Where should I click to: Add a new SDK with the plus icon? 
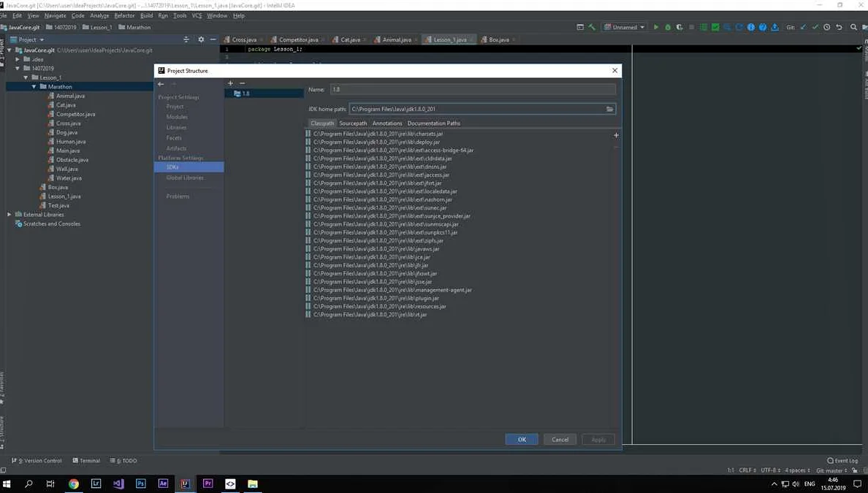coord(230,83)
